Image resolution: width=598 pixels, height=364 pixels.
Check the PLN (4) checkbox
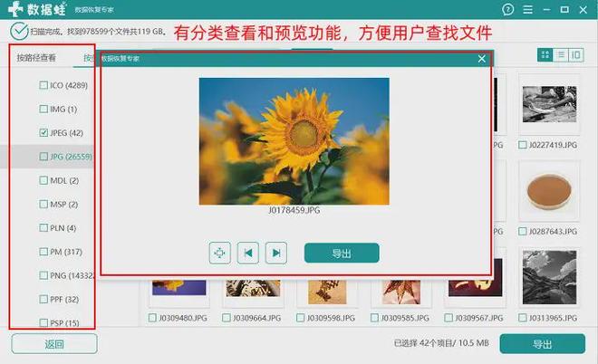click(43, 228)
